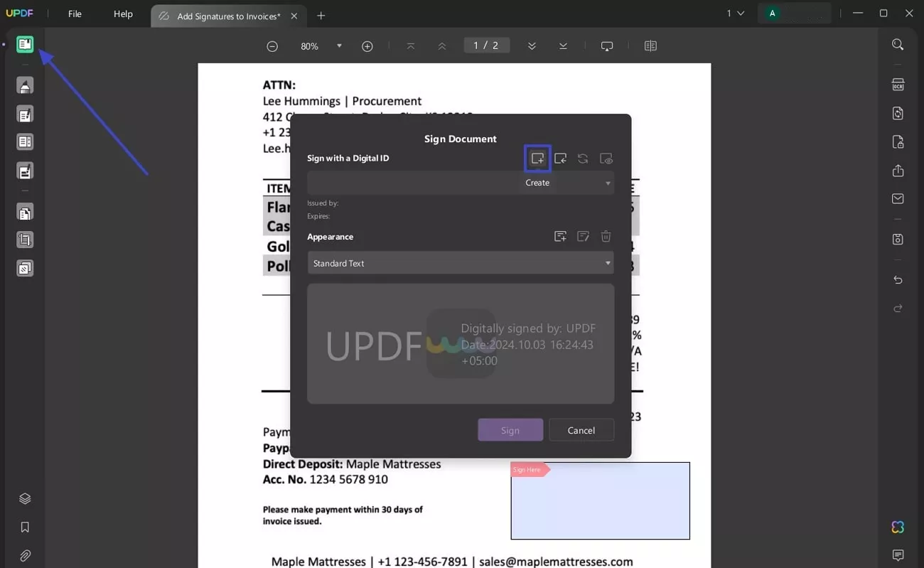This screenshot has width=924, height=568.
Task: Select the Add Signatures to Invoices tab
Action: pos(228,16)
